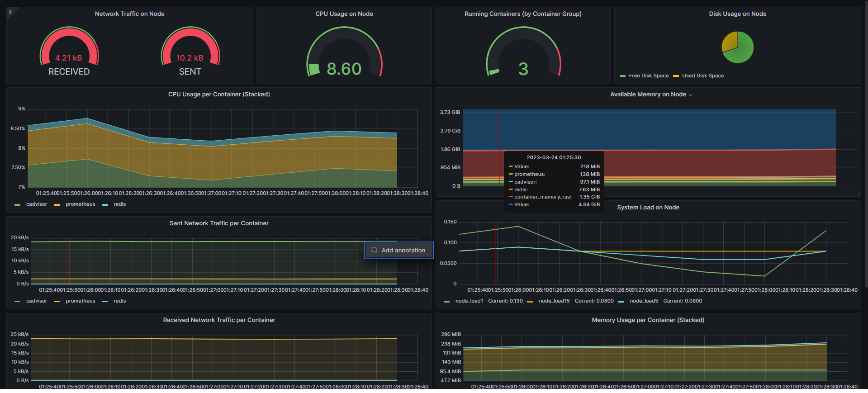Click the '0.150' axis label in System Load
Image resolution: width=868 pixels, height=393 pixels.
click(x=451, y=222)
